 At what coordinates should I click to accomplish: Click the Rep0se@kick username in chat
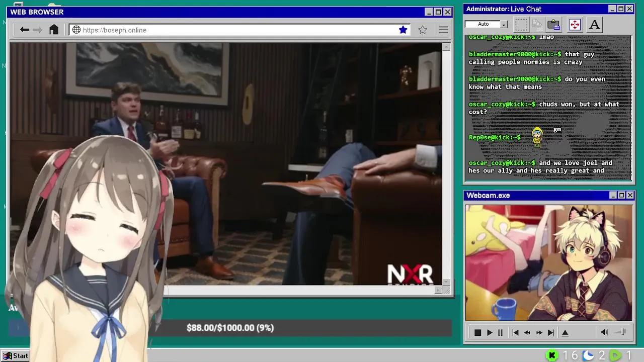(495, 137)
